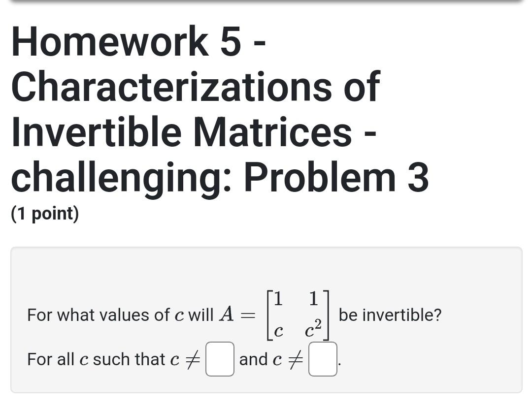The height and width of the screenshot is (410, 532).
Task: Click the second answer input box
Action: click(x=323, y=359)
